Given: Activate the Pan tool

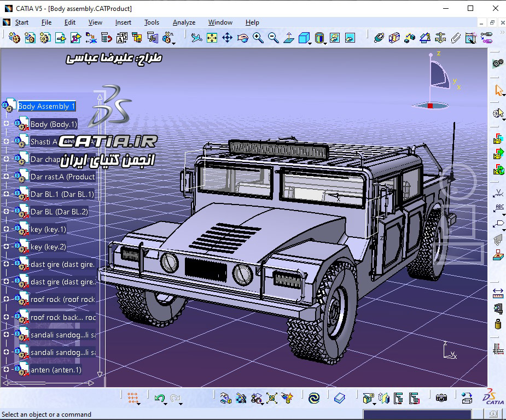Looking at the screenshot, I should [x=227, y=38].
